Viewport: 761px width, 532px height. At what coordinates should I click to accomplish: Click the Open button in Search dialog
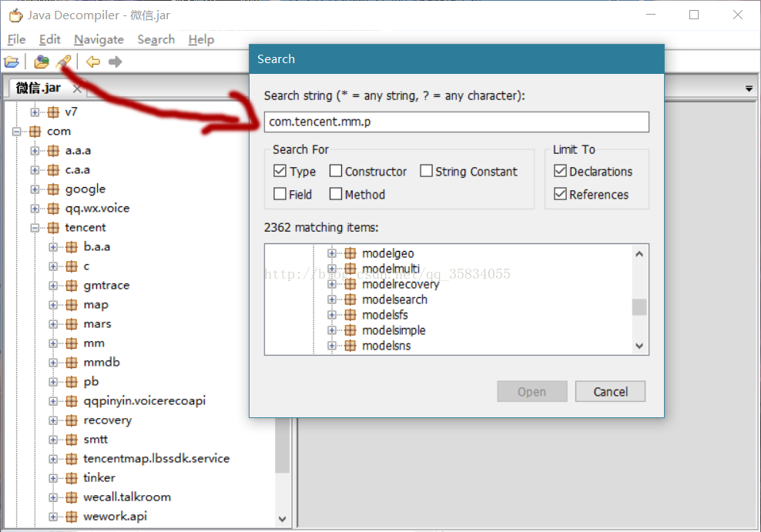(x=532, y=391)
